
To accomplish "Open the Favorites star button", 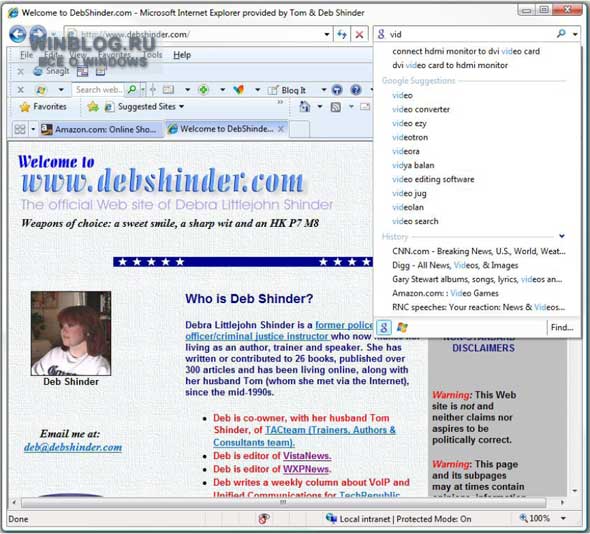I will point(43,107).
